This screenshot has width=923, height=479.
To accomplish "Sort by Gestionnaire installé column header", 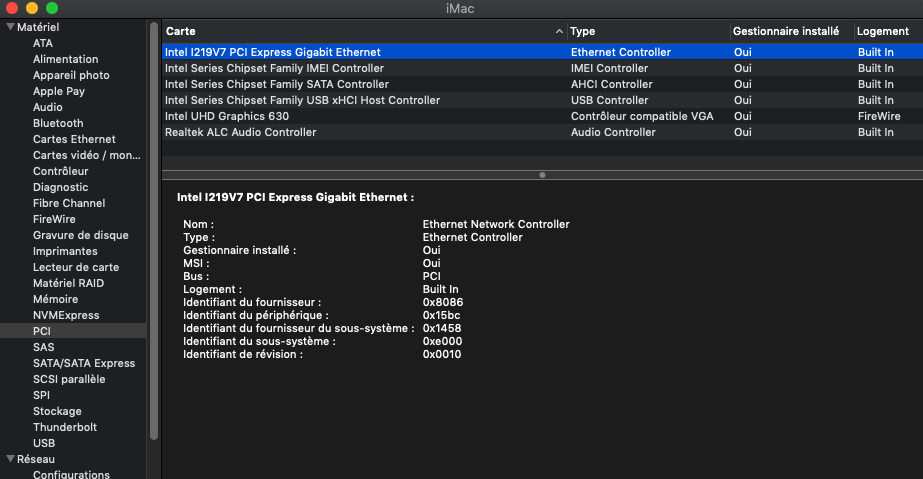I will (x=792, y=31).
